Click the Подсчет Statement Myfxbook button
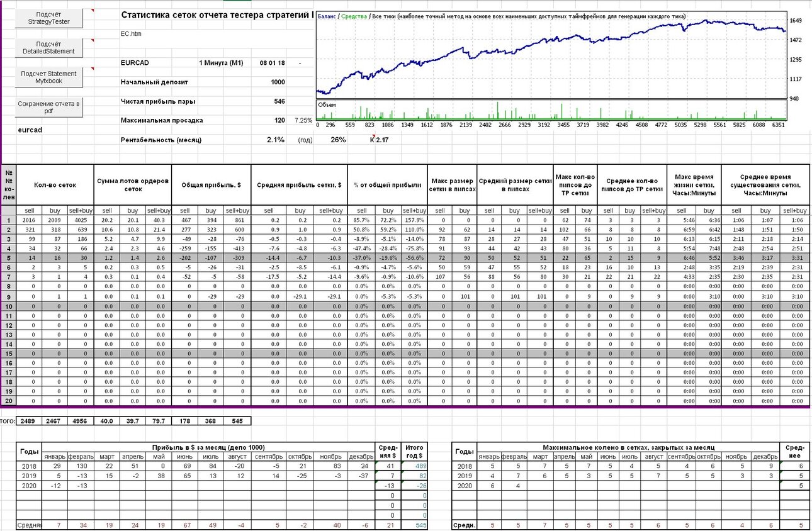This screenshot has height=531, width=812. tap(48, 77)
